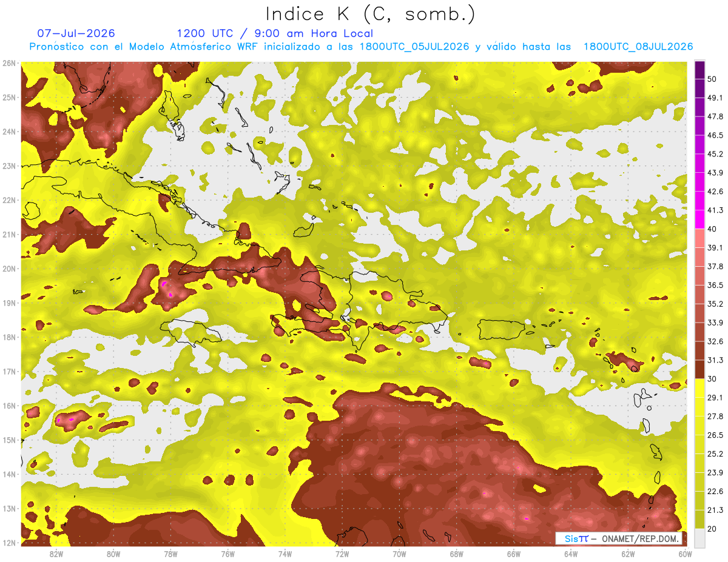The height and width of the screenshot is (562, 728).
Task: Click the colorbar value label "47.8"
Action: coord(715,116)
